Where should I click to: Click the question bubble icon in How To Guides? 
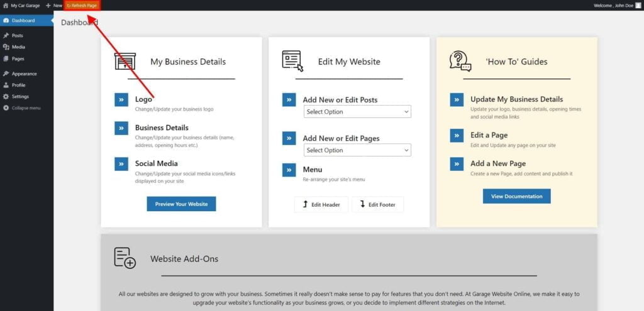[x=460, y=61]
